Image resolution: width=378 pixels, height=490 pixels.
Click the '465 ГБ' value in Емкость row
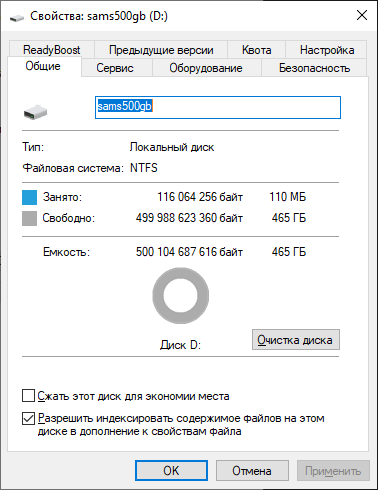[289, 252]
